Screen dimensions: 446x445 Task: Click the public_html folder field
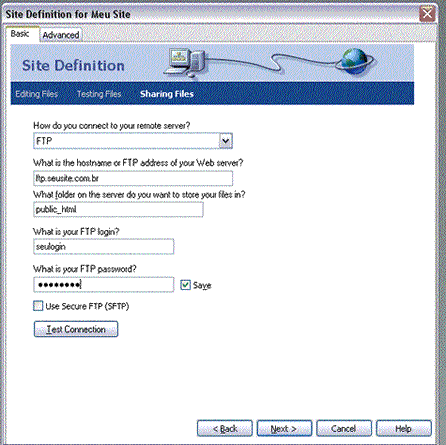118,210
